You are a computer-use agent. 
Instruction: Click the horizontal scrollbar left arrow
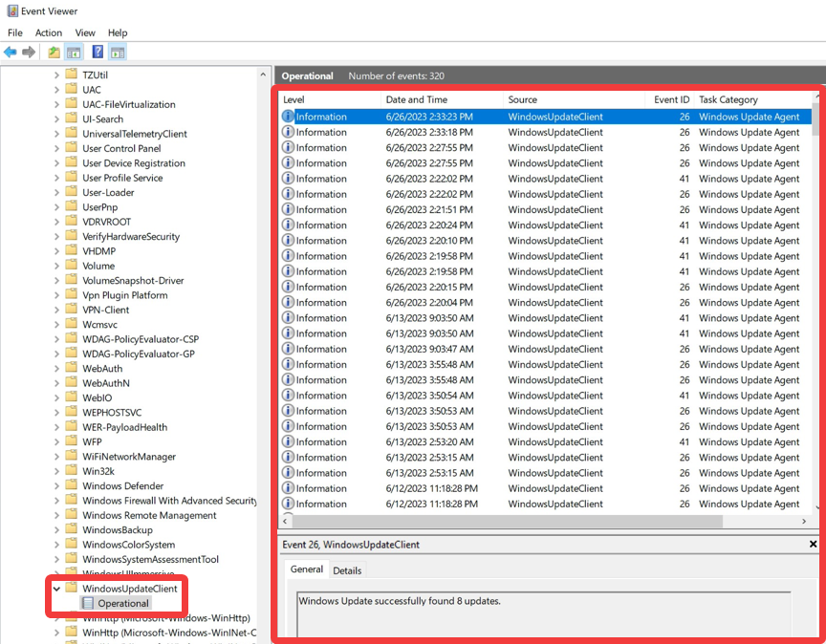coord(285,521)
